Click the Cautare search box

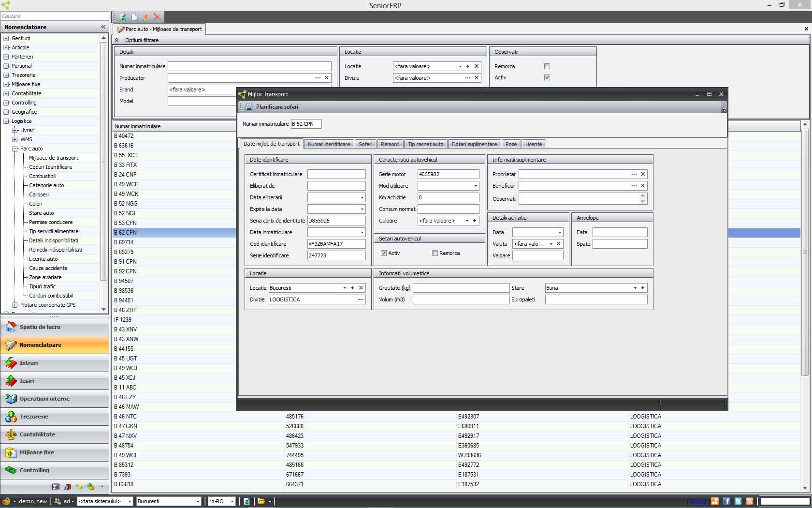(55, 16)
